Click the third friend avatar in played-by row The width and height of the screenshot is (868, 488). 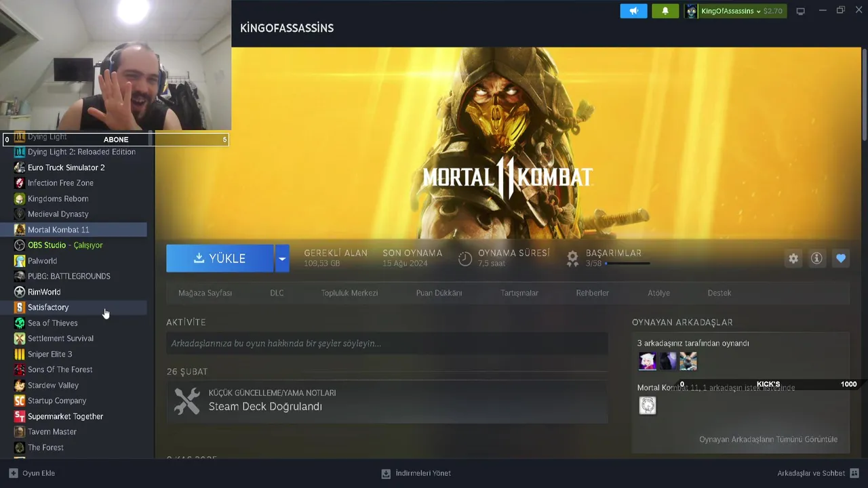click(x=688, y=361)
